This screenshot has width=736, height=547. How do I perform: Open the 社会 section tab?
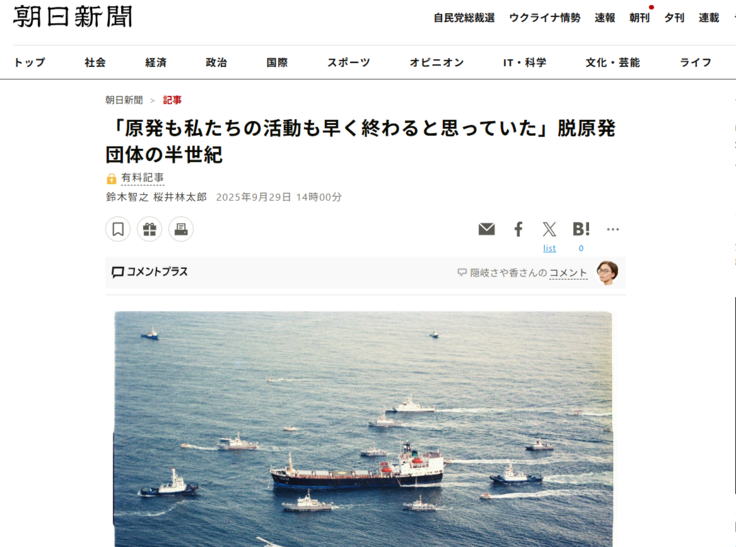pyautogui.click(x=95, y=62)
